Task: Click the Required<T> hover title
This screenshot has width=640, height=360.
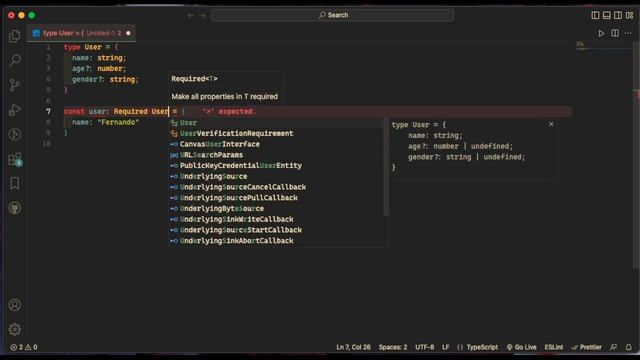Action: tap(194, 79)
